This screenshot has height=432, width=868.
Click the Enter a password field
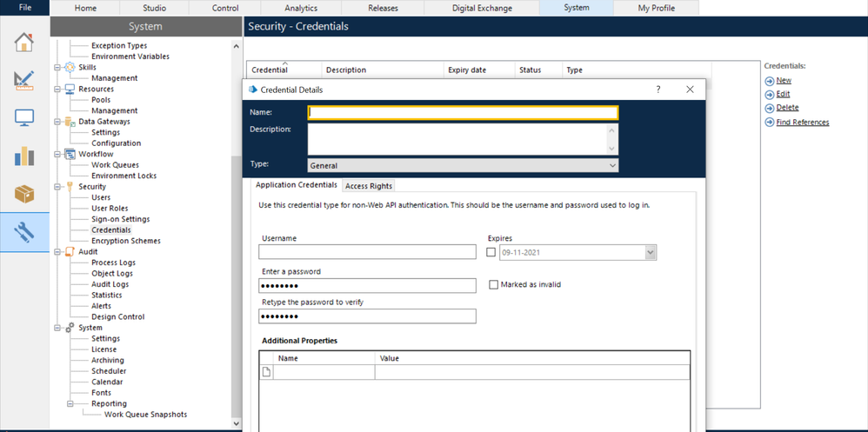tap(367, 285)
